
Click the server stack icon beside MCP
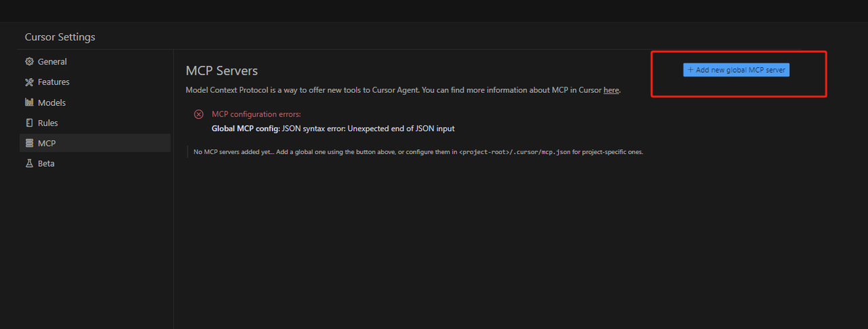29,143
